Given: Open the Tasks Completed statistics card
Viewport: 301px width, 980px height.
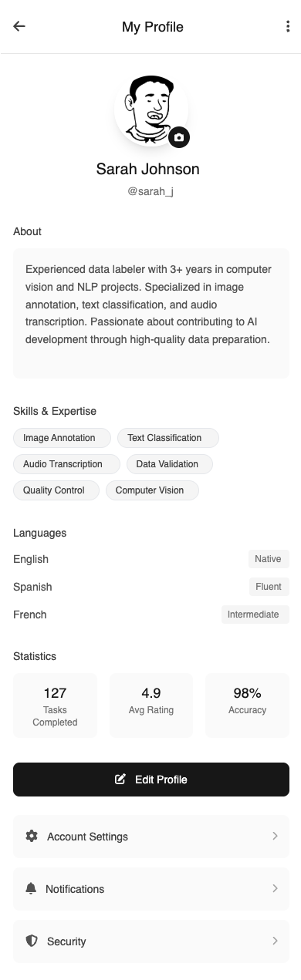Looking at the screenshot, I should 56,706.
